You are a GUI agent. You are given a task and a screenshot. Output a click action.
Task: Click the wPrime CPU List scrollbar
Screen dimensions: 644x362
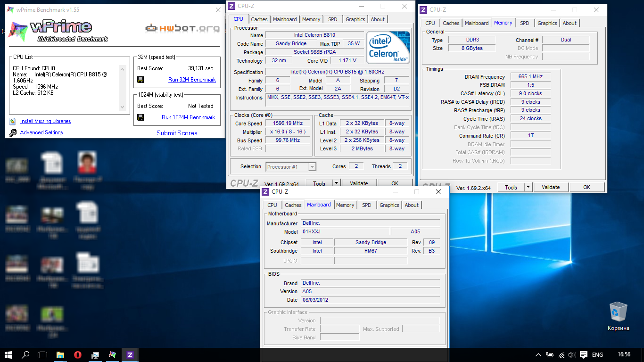point(123,88)
